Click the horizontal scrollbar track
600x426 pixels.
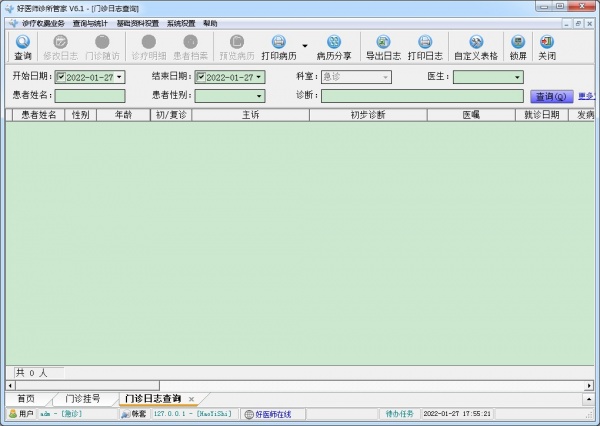click(300, 384)
